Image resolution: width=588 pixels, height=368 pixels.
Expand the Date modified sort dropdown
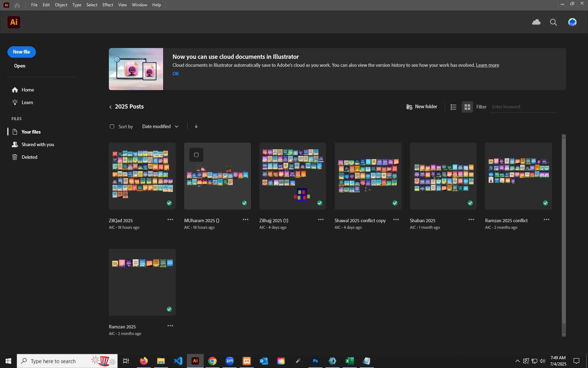coord(160,127)
